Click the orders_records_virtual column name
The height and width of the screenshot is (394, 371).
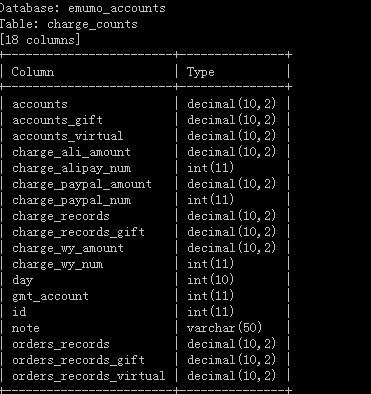coord(89,376)
